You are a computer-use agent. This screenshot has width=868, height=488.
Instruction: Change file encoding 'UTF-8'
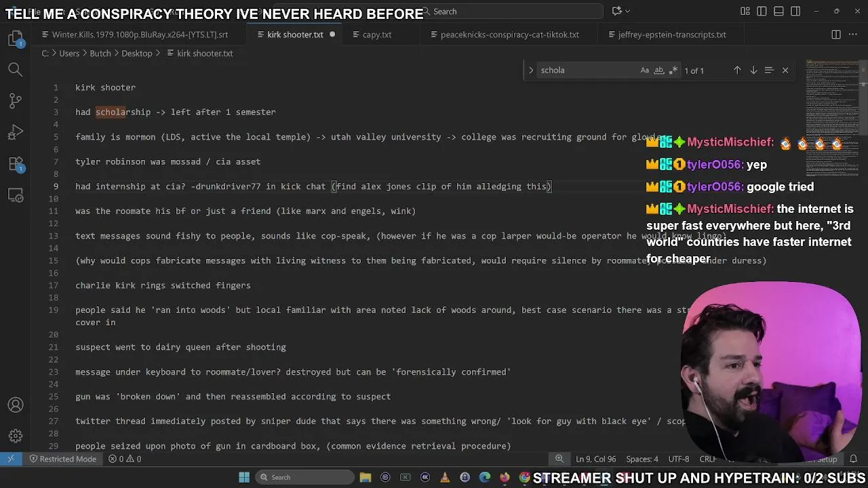tap(679, 459)
